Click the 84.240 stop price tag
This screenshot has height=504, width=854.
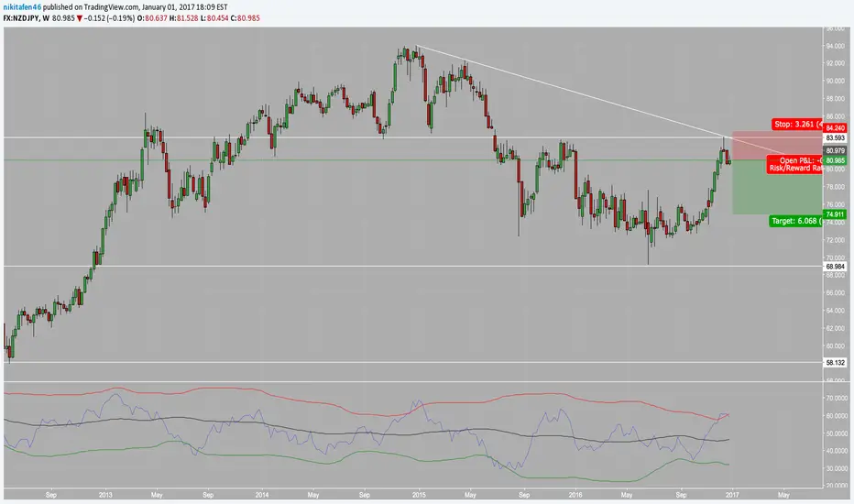(x=835, y=128)
